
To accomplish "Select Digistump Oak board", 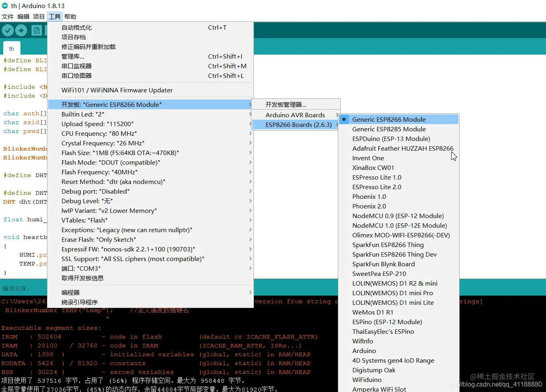I will click(399, 370).
